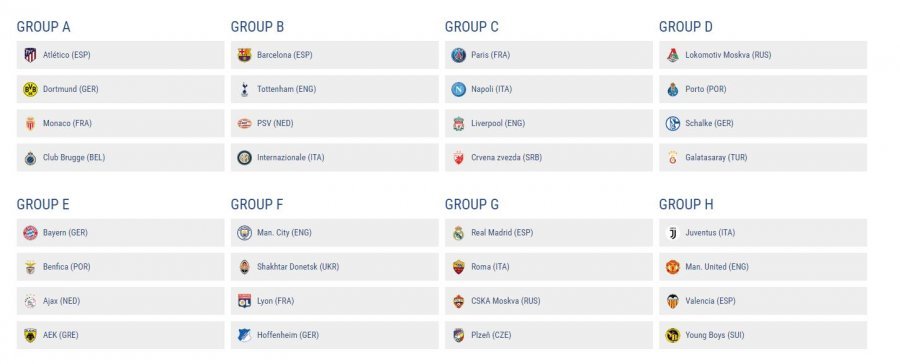Screen dimensions: 900x364
Task: Select the Crvena zvezda (SRB) row
Action: (x=549, y=157)
